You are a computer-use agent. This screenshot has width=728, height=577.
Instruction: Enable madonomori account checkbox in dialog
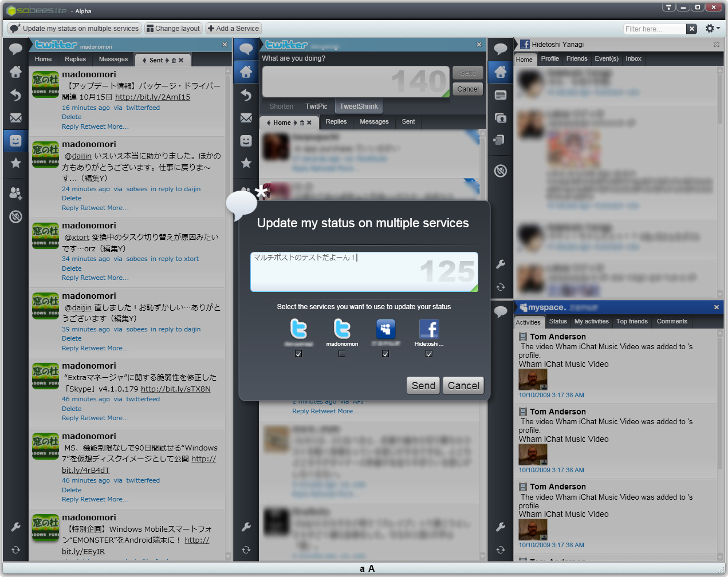coord(342,354)
